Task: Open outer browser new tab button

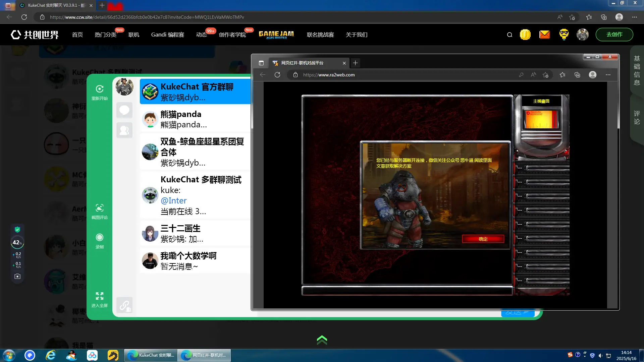Action: (x=102, y=5)
